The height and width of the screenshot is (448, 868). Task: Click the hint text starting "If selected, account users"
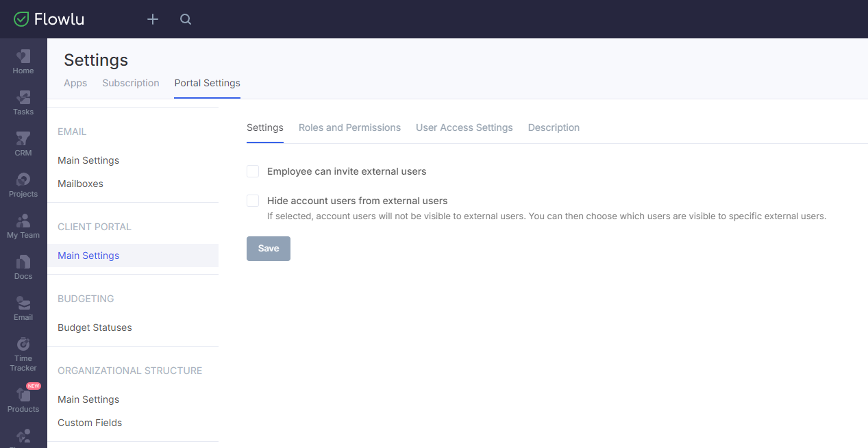547,216
